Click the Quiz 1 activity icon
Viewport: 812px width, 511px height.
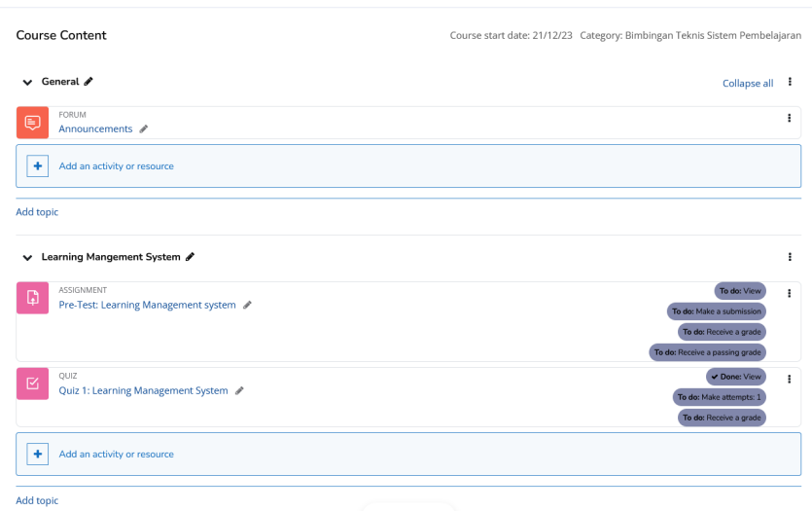[32, 383]
